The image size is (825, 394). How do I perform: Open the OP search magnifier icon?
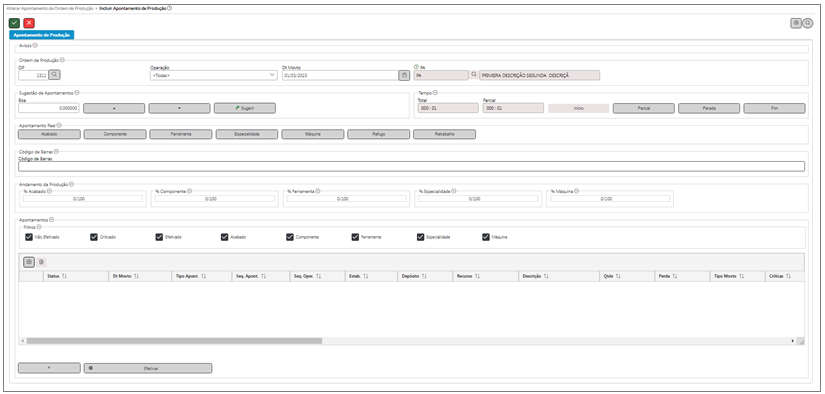[55, 75]
